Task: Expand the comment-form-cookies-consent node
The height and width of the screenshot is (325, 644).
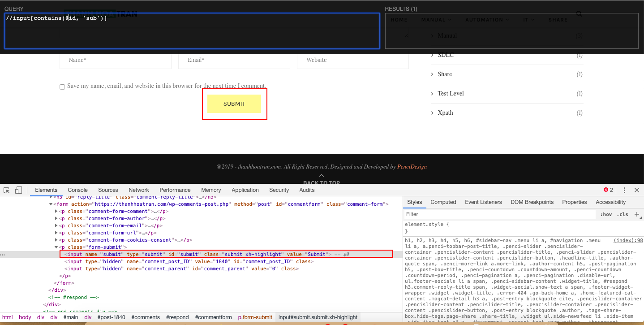Action: tap(56, 240)
